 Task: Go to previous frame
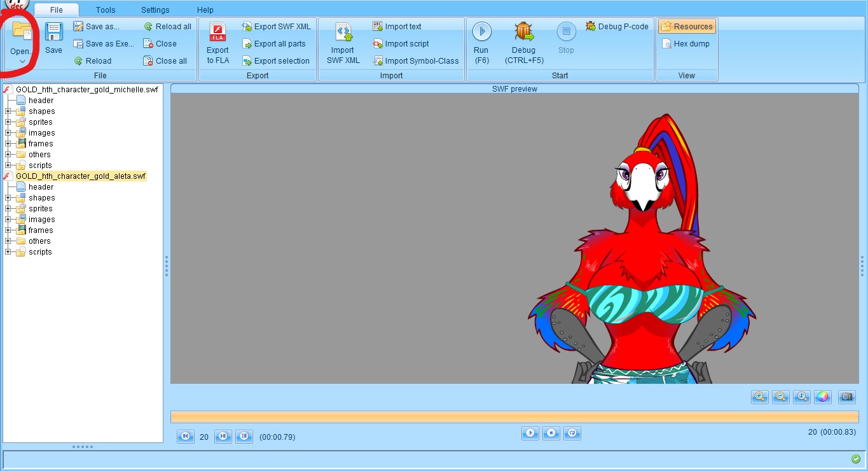coord(185,437)
